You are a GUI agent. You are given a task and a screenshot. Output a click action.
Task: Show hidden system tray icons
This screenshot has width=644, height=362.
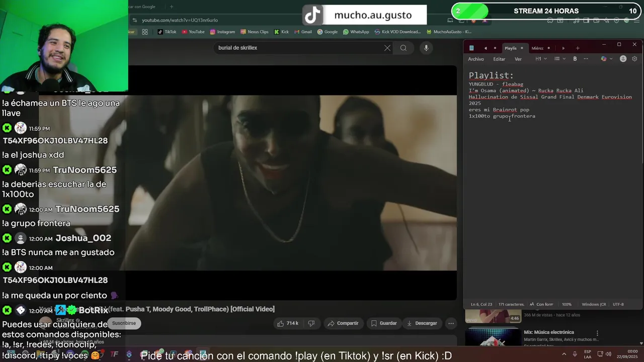click(563, 354)
